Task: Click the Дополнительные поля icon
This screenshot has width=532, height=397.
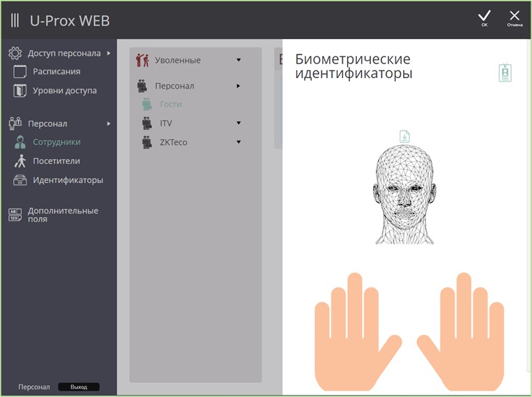Action: click(x=15, y=215)
